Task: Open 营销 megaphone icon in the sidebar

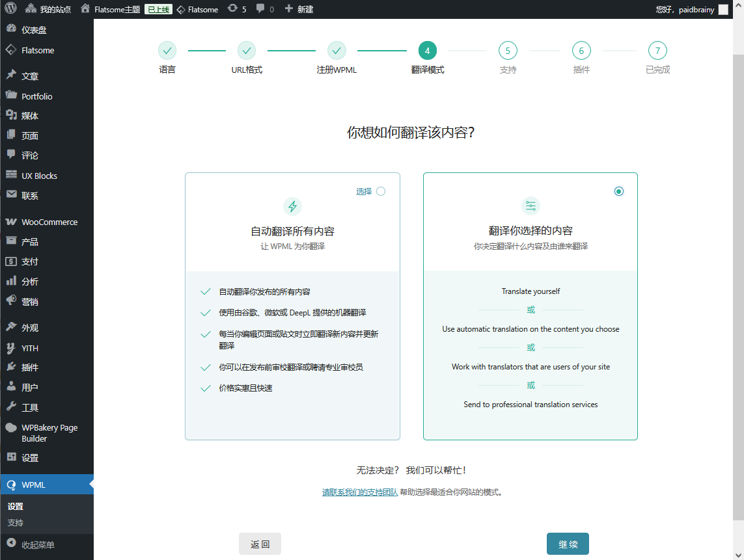Action: coord(11,300)
